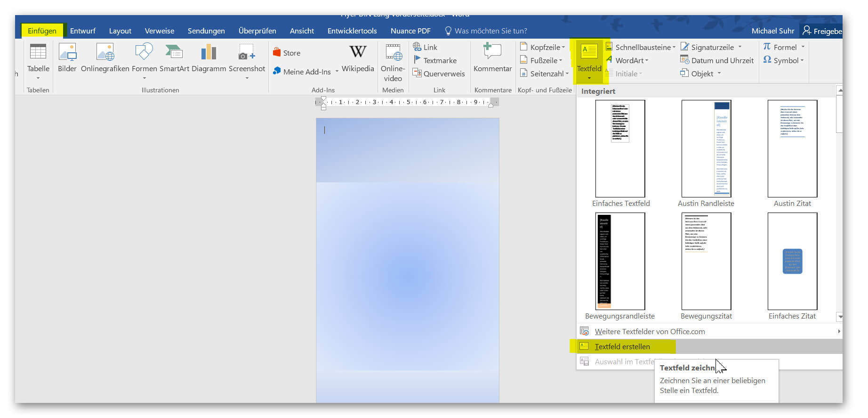Insert pictures with Bilder
The height and width of the screenshot is (418, 868).
67,59
